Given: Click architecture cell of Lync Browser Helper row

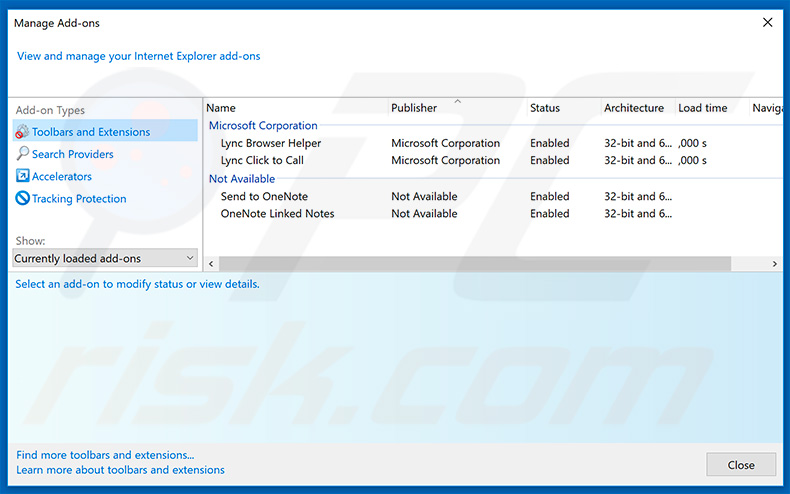Looking at the screenshot, I should pyautogui.click(x=638, y=143).
